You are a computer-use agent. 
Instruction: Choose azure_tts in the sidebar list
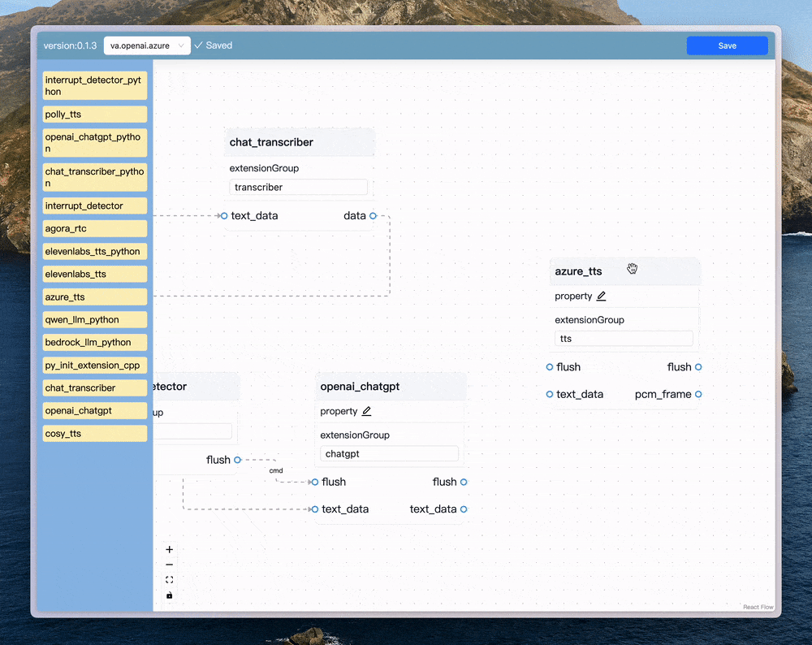[95, 297]
